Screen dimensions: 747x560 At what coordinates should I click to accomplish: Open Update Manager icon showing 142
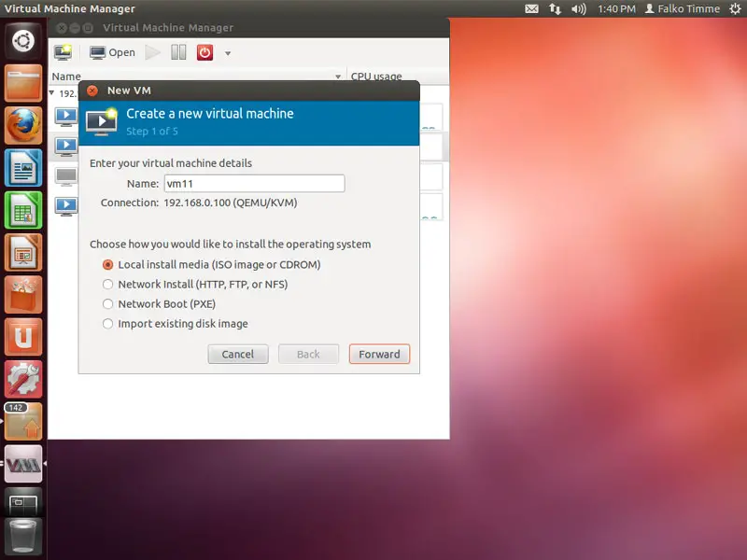pyautogui.click(x=22, y=422)
